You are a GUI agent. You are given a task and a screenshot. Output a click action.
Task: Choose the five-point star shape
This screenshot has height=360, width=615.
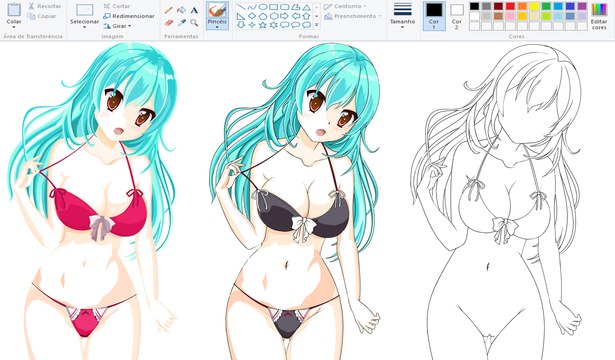click(x=263, y=25)
